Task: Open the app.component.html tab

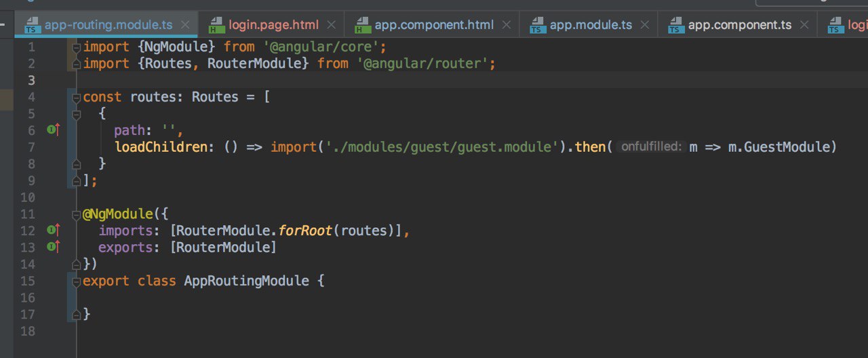Action: click(x=434, y=25)
